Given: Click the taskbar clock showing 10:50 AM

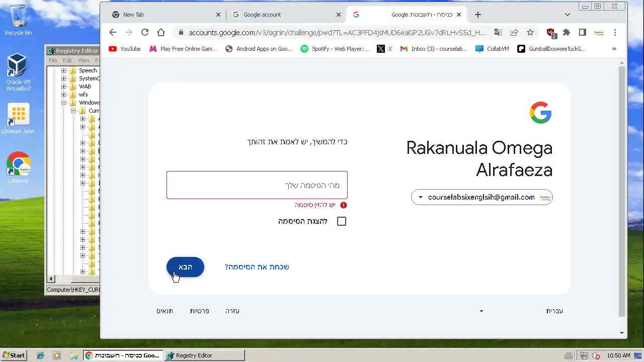Looking at the screenshot, I should coord(618,355).
